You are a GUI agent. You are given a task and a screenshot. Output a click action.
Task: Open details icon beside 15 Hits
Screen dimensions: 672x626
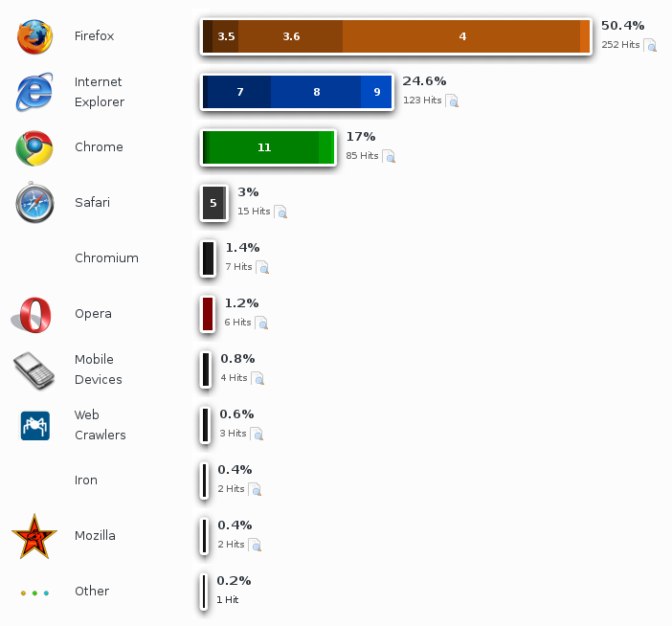280,212
